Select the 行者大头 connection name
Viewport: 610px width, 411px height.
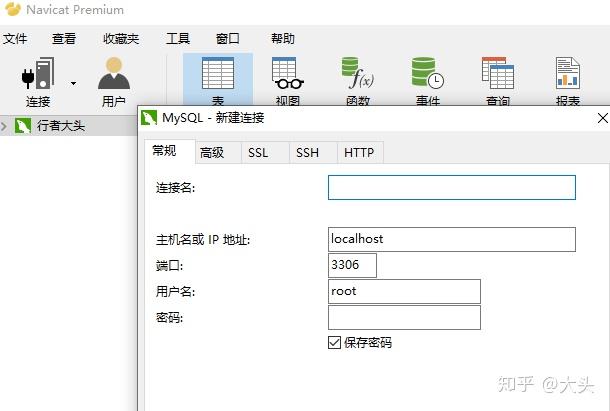click(x=61, y=126)
